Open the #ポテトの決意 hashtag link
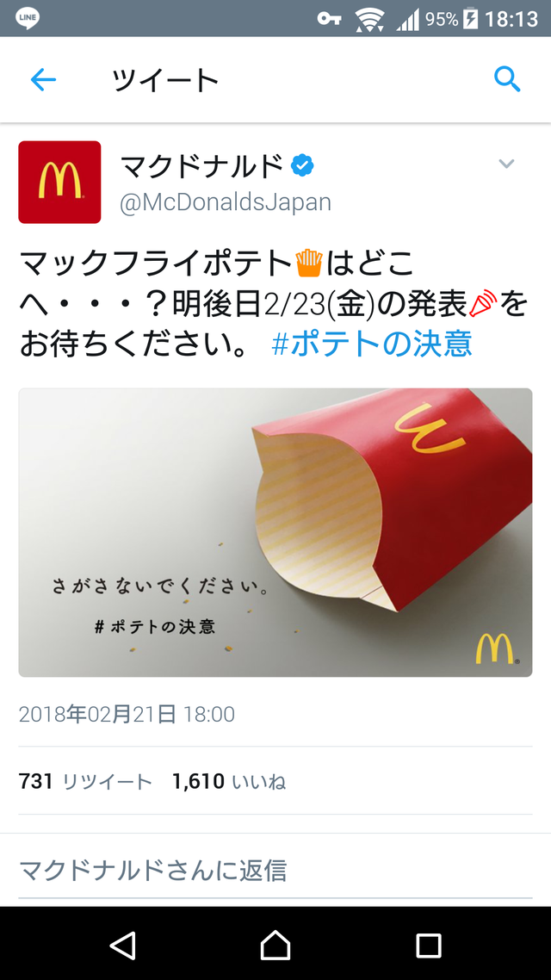This screenshot has width=551, height=980. point(372,343)
